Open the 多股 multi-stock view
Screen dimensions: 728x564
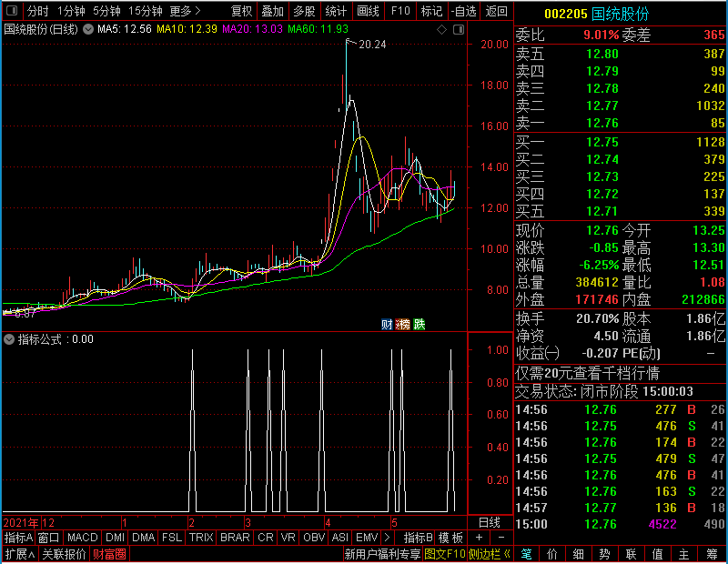click(304, 11)
